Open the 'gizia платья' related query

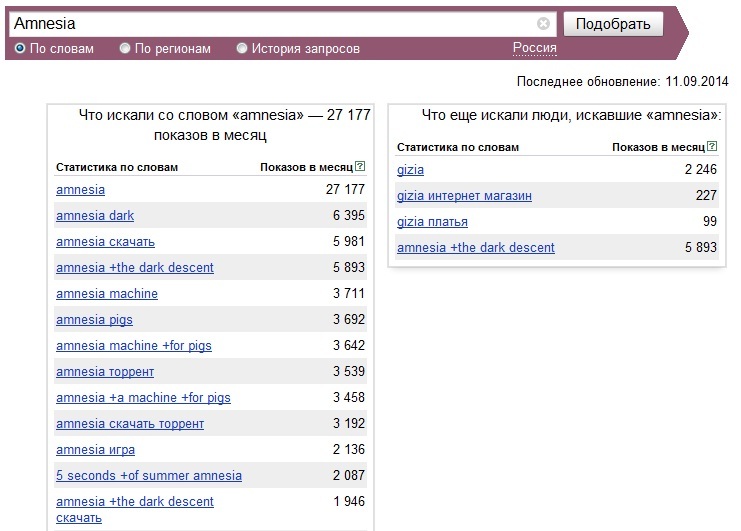point(432,222)
